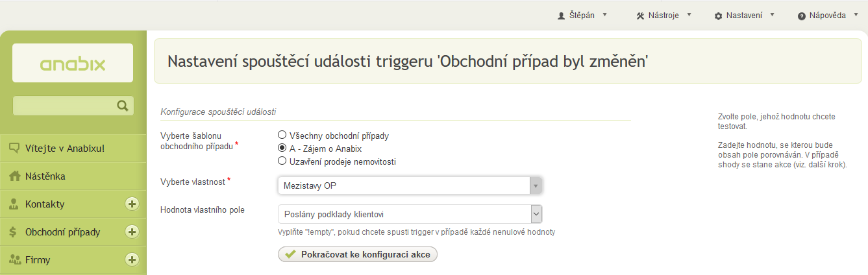Click the page title about trigger settings
Viewport: 868px width, 275px height.
tap(408, 62)
